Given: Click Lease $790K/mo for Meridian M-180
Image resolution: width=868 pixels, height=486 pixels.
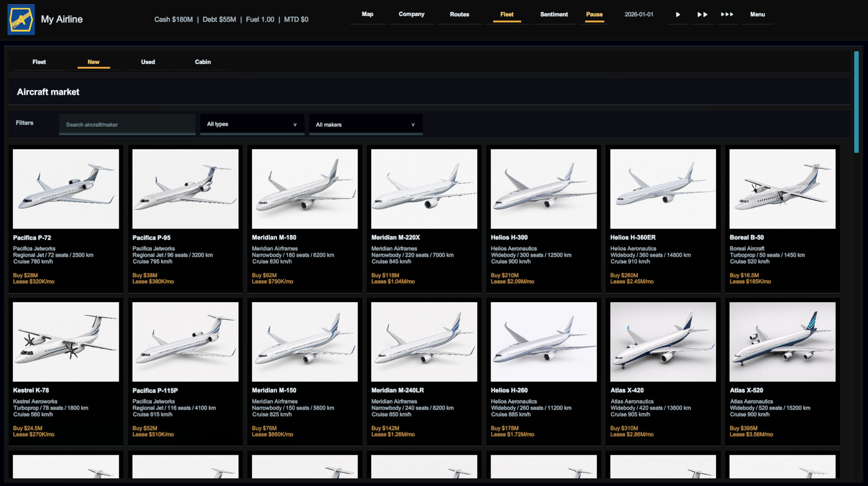Looking at the screenshot, I should click(273, 281).
